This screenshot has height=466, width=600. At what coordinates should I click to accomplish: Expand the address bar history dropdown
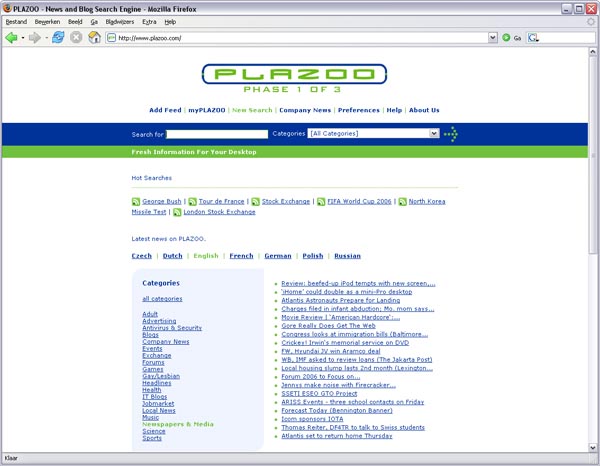coord(492,38)
